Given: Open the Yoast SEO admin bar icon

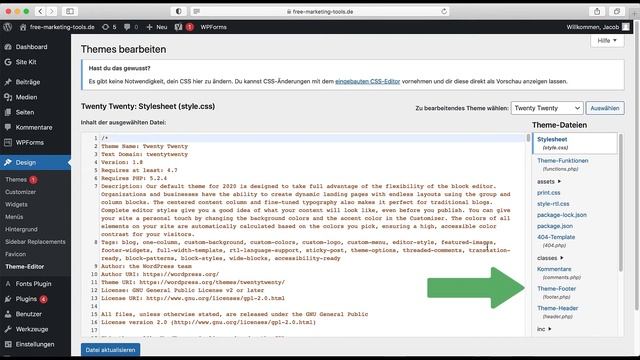Looking at the screenshot, I should pyautogui.click(x=184, y=27).
